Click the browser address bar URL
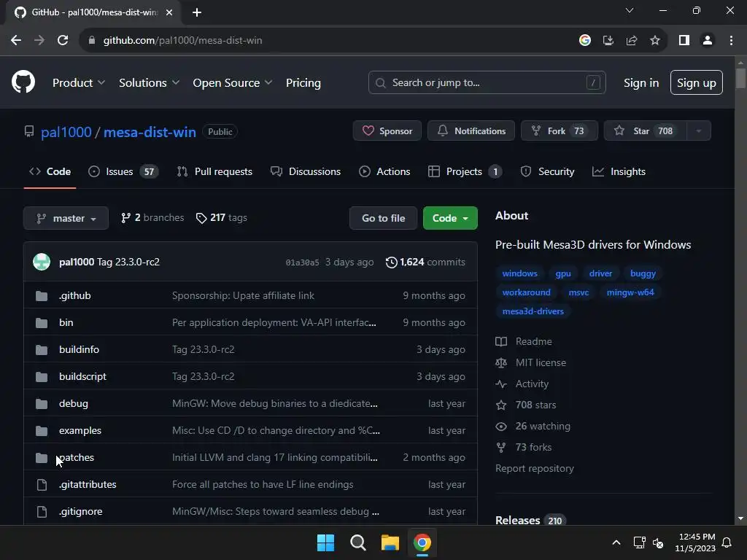747x560 pixels. tap(183, 41)
